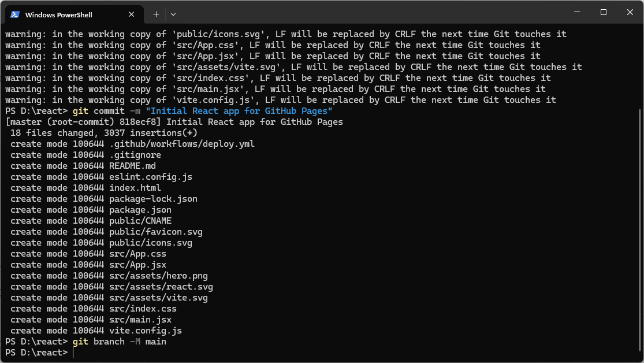Click the quoted commit message "Initial React app for GitHub Pages"
The height and width of the screenshot is (363, 644).
(239, 111)
